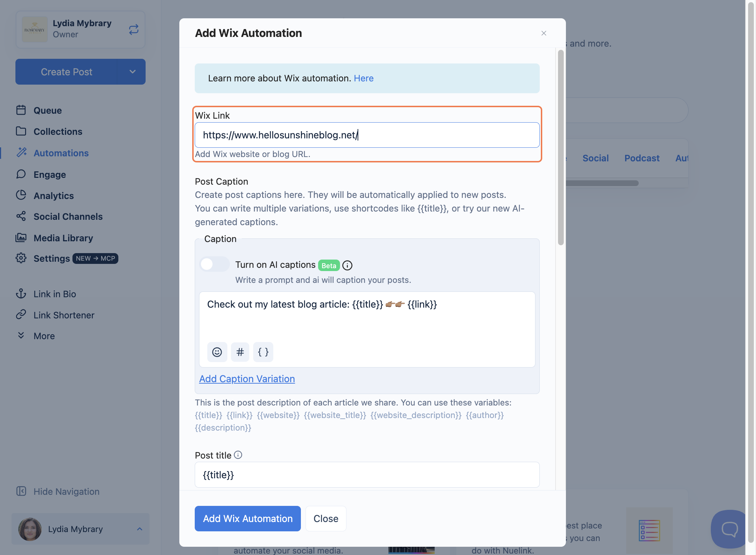The width and height of the screenshot is (756, 555).
Task: Click the horizontal tab scrollbar behind dialog
Action: tap(602, 183)
